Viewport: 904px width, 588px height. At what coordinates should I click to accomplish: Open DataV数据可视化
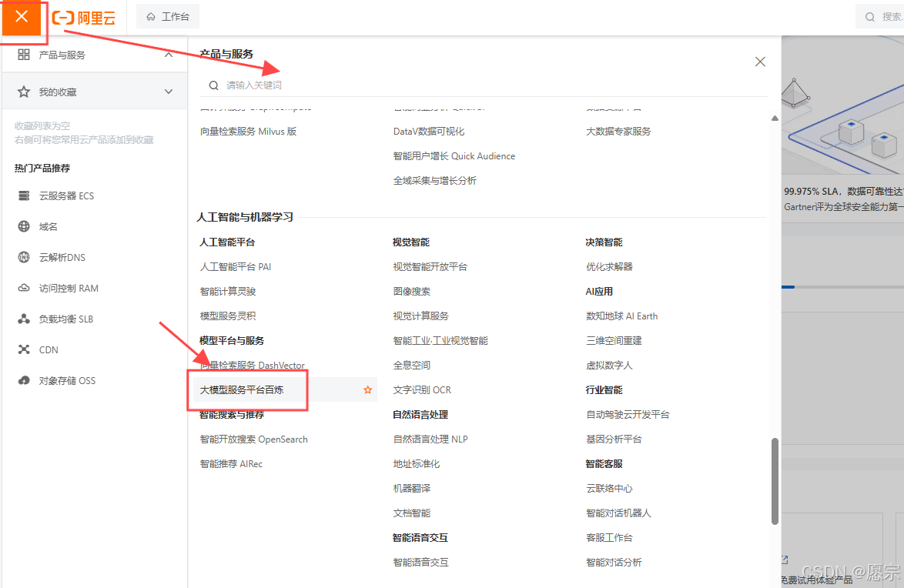pos(428,132)
